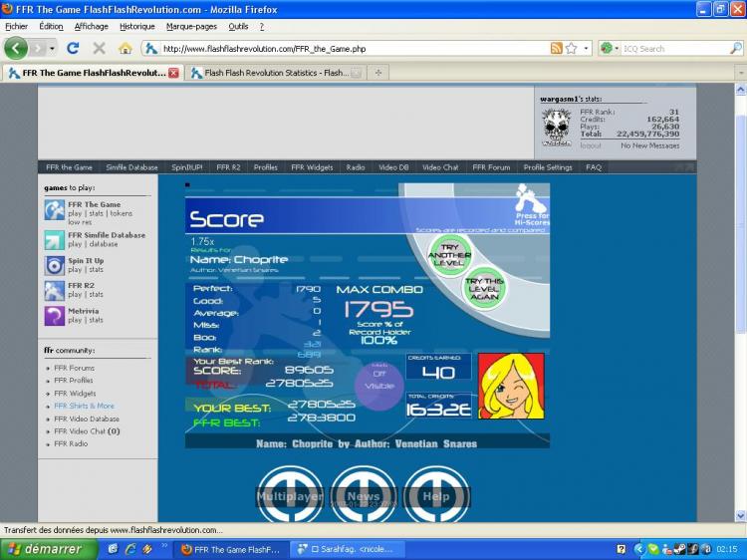Screen dimensions: 747x560
Task: Reload the page with refresh icon
Action: point(73,48)
